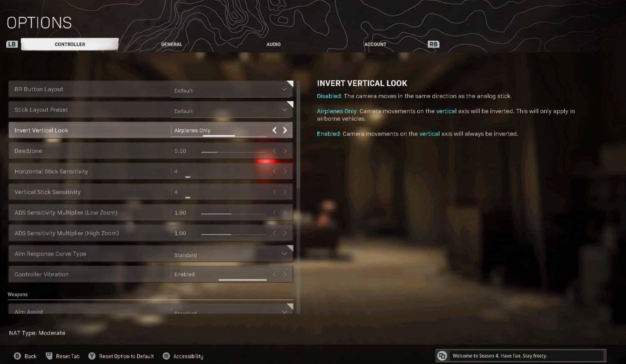Switch to the AUDIO tab
The height and width of the screenshot is (364, 626).
coord(274,44)
